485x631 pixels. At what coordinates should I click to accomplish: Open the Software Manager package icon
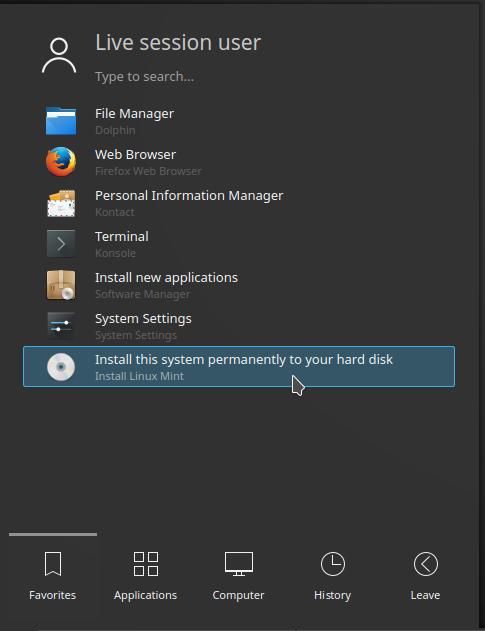click(61, 285)
